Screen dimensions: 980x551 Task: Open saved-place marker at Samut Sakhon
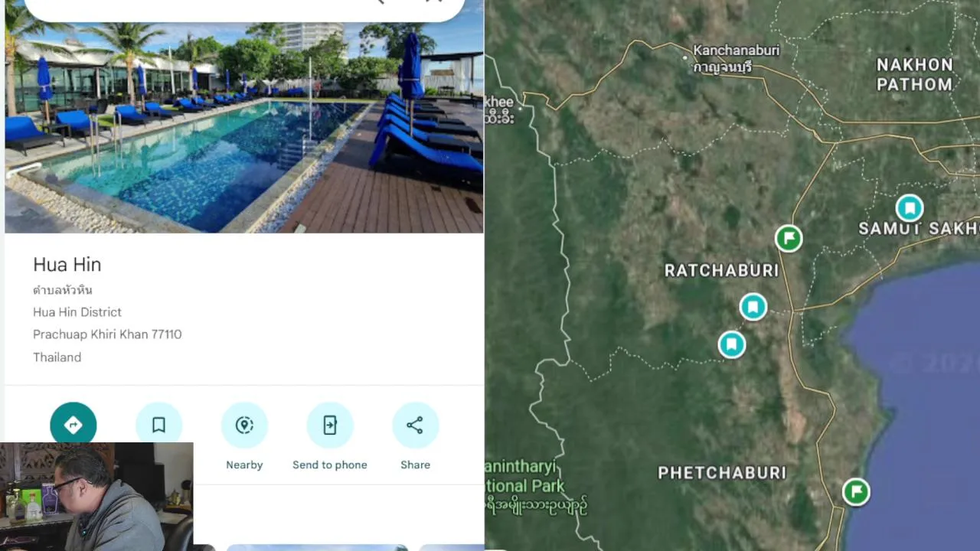point(910,207)
